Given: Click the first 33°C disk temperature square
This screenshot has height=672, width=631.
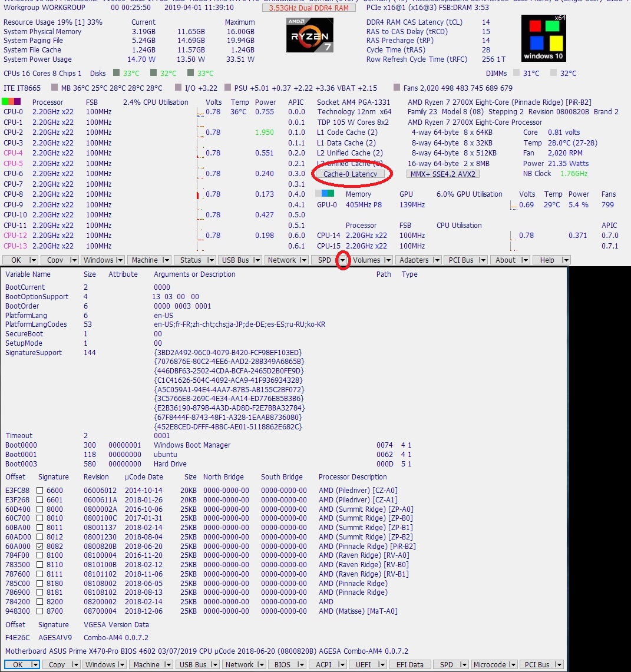Looking at the screenshot, I should pyautogui.click(x=117, y=73).
